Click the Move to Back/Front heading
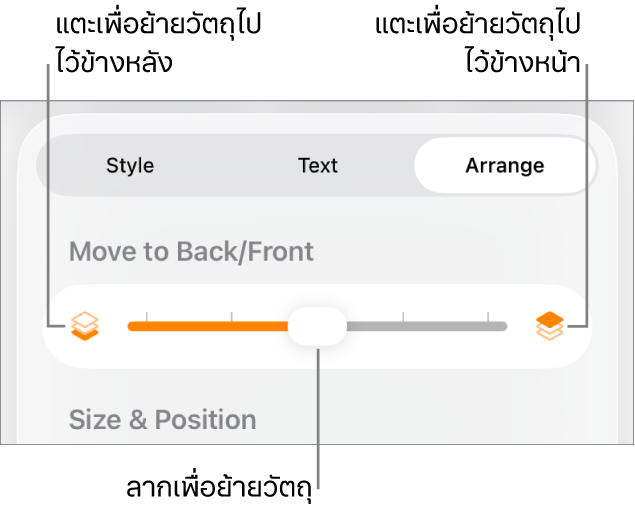 click(x=191, y=251)
